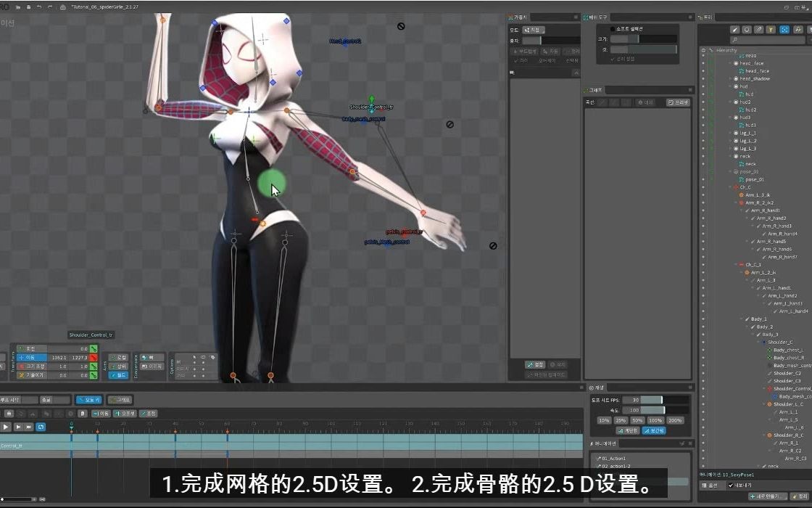Adjust the soft selection feather slider

(643, 49)
